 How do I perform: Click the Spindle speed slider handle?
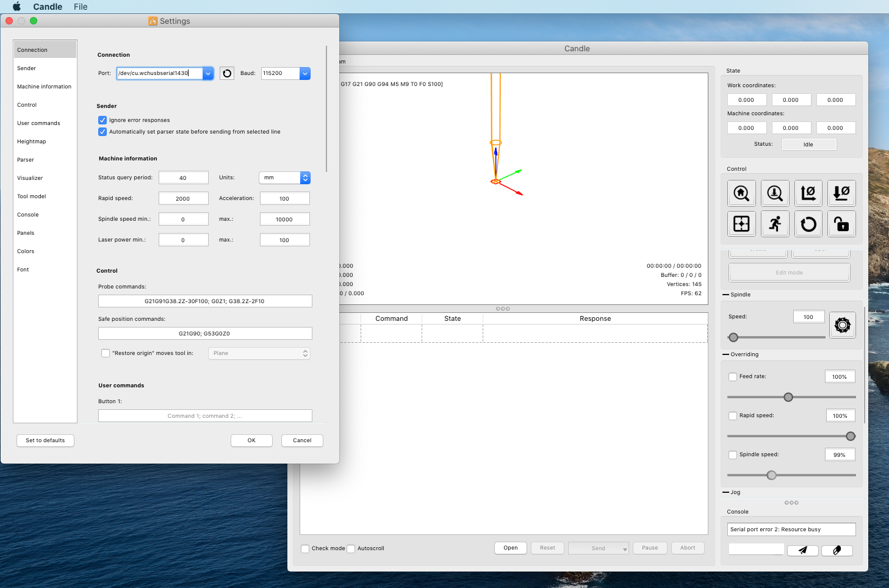[x=733, y=337]
